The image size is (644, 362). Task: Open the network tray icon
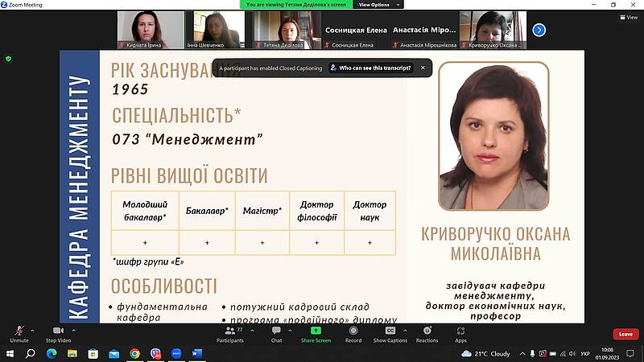tap(563, 353)
